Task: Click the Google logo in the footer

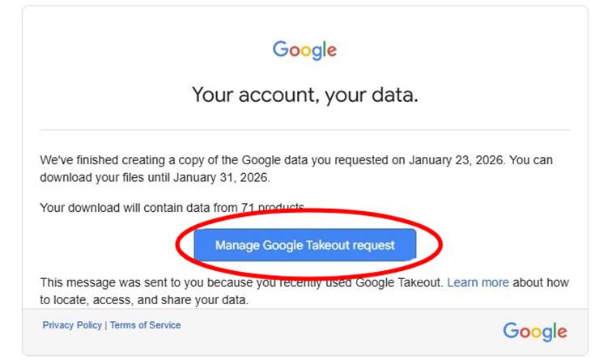Action: 534,331
